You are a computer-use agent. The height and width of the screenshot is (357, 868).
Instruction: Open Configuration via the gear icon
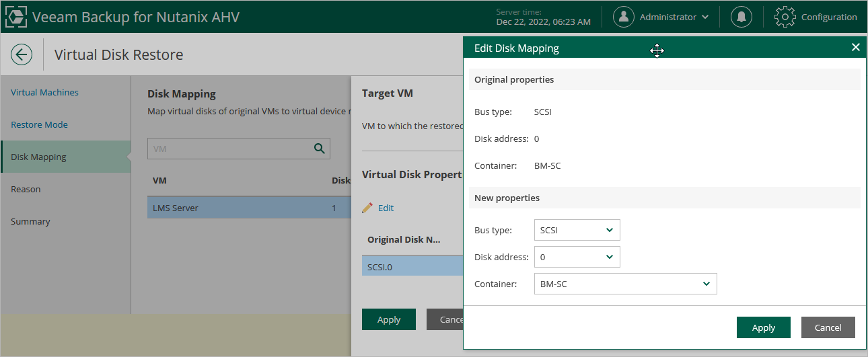(785, 17)
